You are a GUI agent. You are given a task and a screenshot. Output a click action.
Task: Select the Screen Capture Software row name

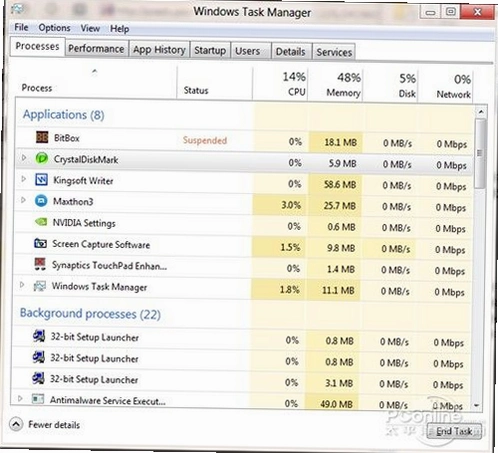101,244
